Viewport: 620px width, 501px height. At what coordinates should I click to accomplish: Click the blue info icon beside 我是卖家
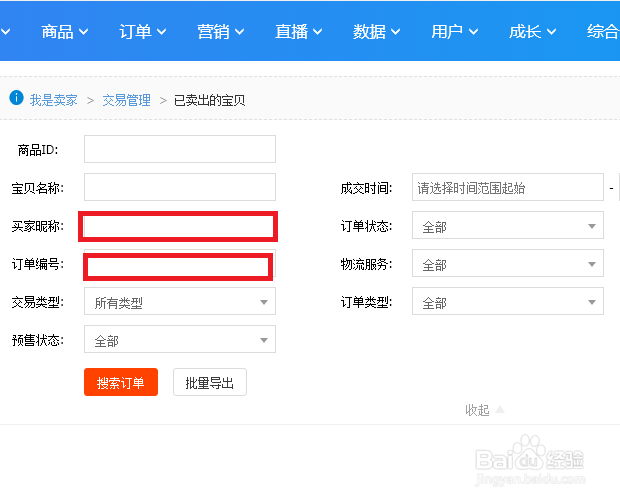pyautogui.click(x=16, y=98)
